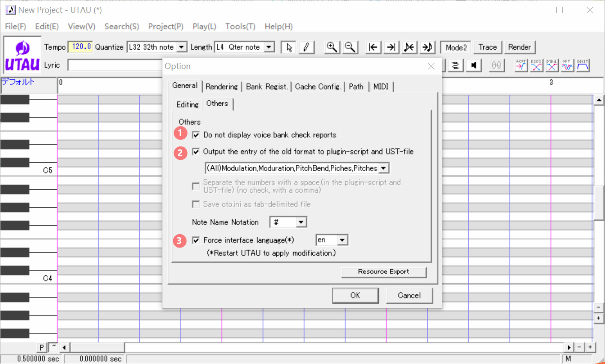Click vertical zoom minus button on right
Viewport: 605px width, 364px height.
click(x=599, y=307)
